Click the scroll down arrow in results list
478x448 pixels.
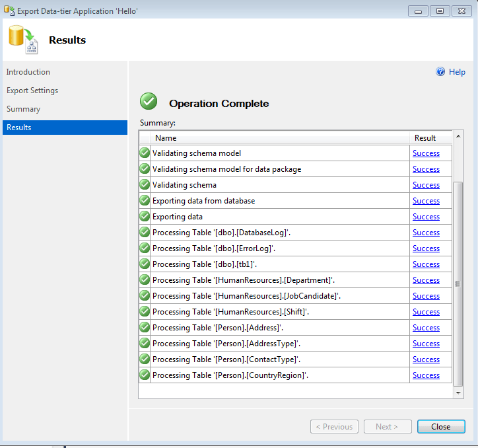[459, 392]
